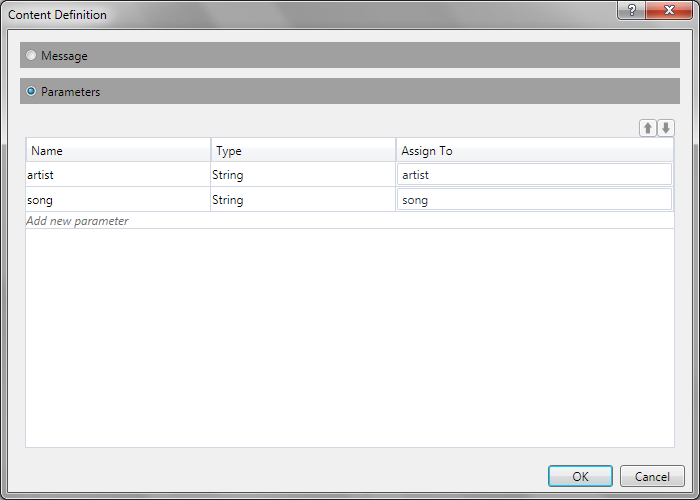Open the String type cell for artist
Viewport: 700px width, 500px height.
(x=303, y=175)
